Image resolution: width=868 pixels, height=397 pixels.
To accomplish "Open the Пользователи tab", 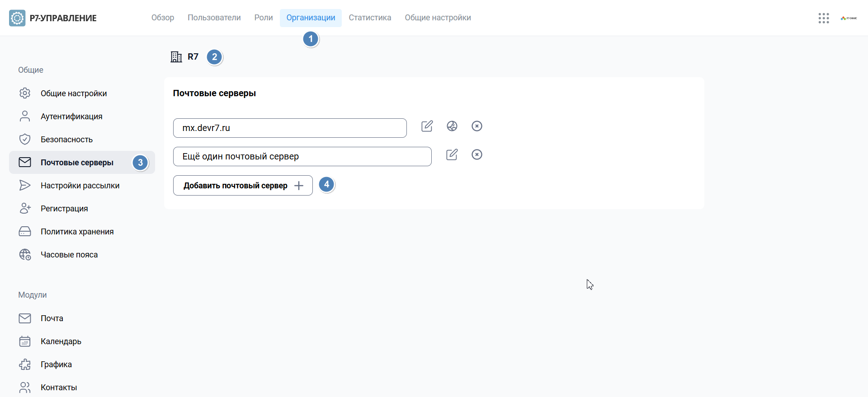I will tap(214, 18).
